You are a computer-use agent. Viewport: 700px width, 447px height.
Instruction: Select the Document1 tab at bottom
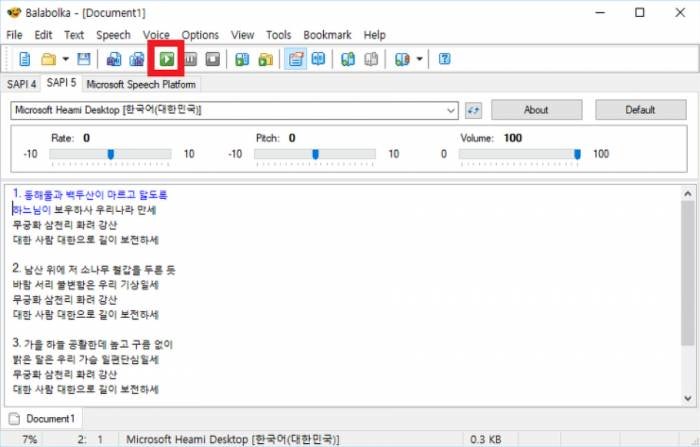43,419
